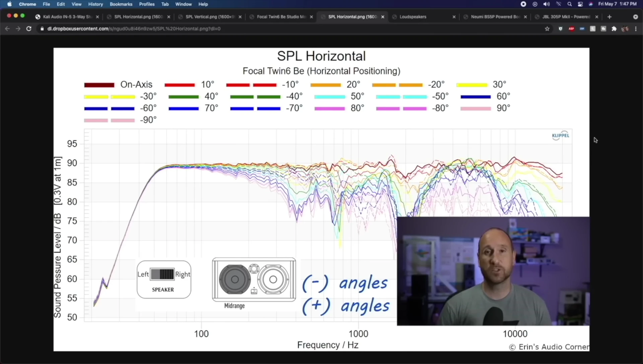Click the On-Axis legend color swatch
The image size is (643, 364).
tap(99, 85)
